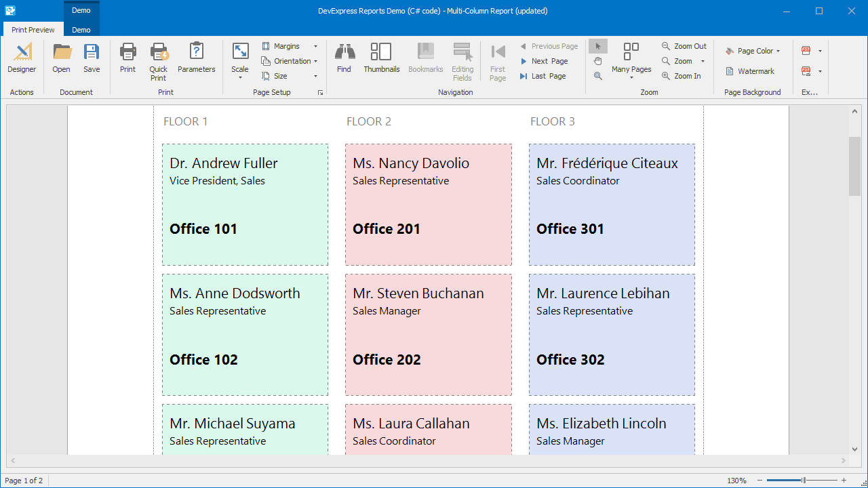
Task: Open Page Setup dialog launcher
Action: tap(320, 92)
